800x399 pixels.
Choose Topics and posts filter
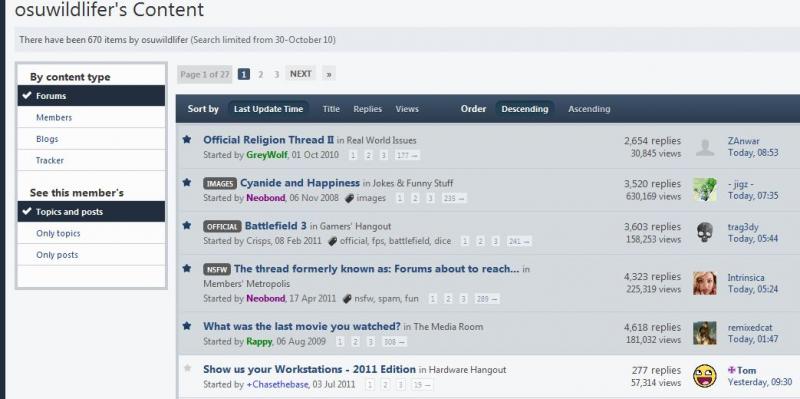91,212
